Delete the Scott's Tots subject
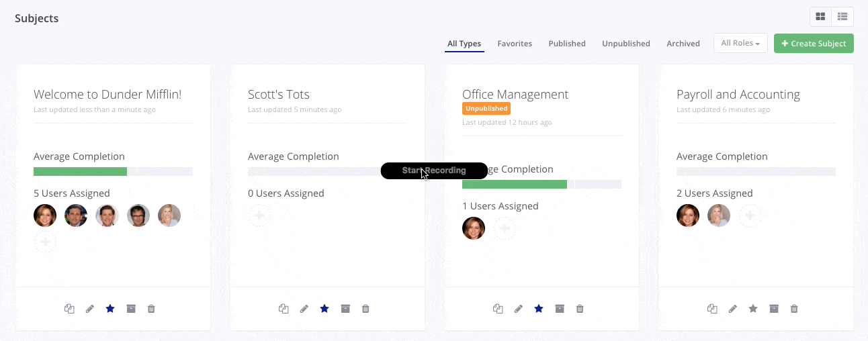 [x=365, y=309]
